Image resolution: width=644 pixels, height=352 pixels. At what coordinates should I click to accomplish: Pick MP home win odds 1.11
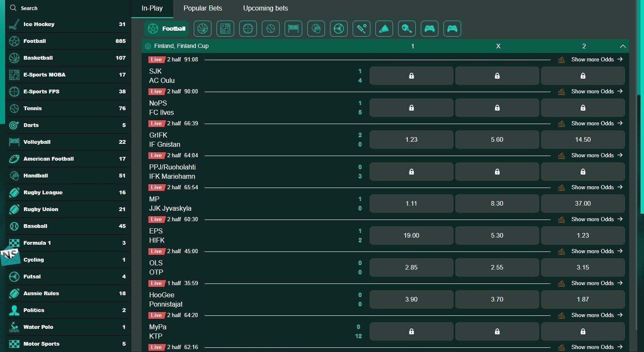coord(412,204)
